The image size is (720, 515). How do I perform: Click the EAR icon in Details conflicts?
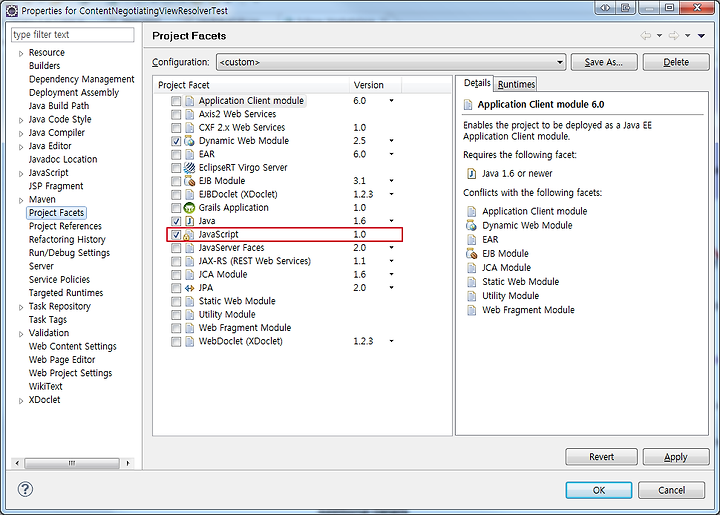click(471, 240)
